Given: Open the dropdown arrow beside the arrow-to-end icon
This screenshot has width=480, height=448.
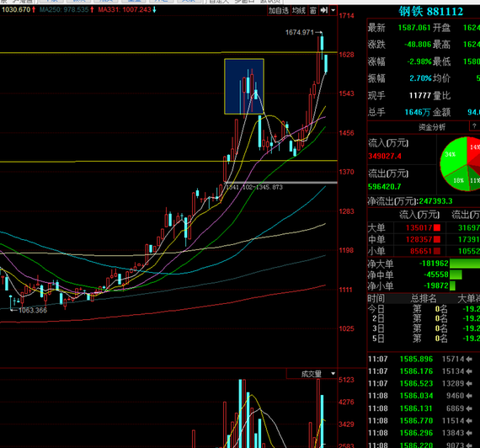Looking at the screenshot, I should 333,10.
